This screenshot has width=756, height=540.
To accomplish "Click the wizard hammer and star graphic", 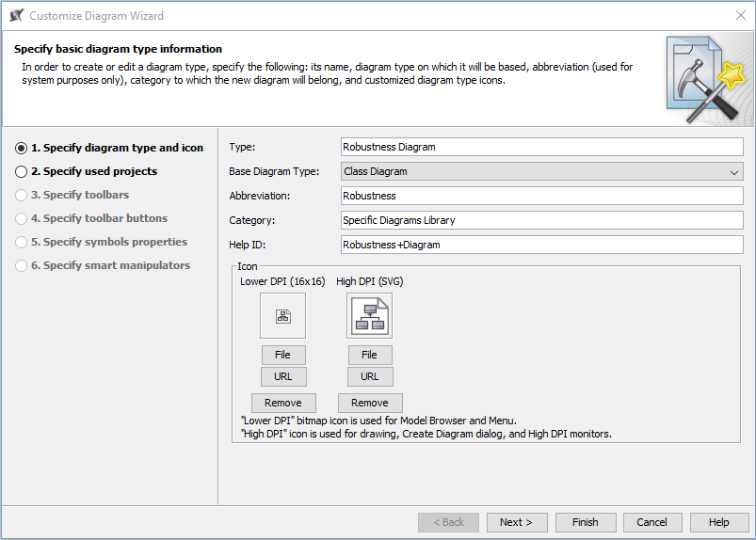I will [708, 80].
